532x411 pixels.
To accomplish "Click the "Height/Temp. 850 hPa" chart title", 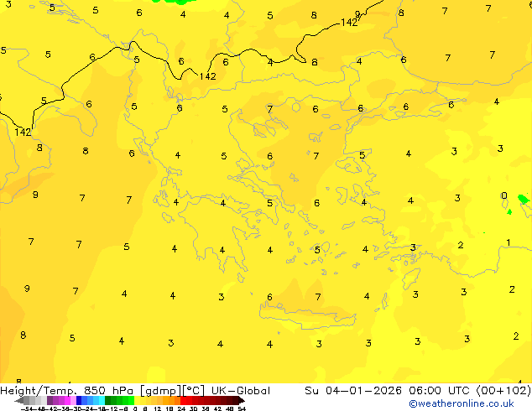I will click(66, 391).
